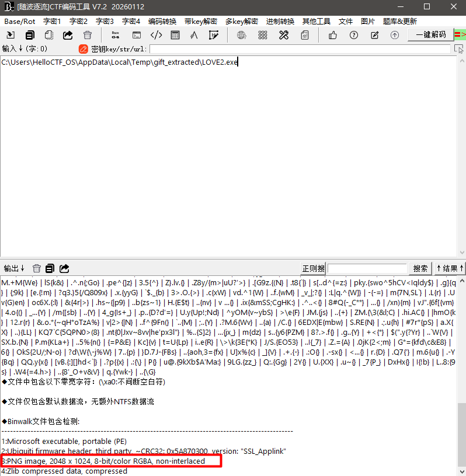Click the thumbs-up icon in toolbar
466x476 pixels.
pyautogui.click(x=332, y=35)
